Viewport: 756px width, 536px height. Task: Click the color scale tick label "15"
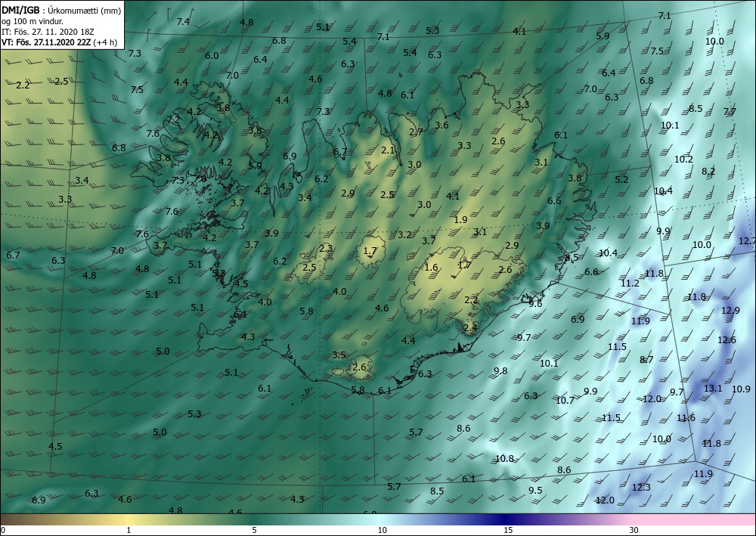coord(508,530)
